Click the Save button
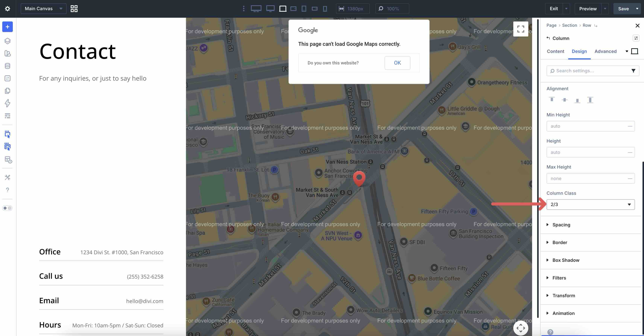Screen dimensions: 644x336 pos(623,8)
